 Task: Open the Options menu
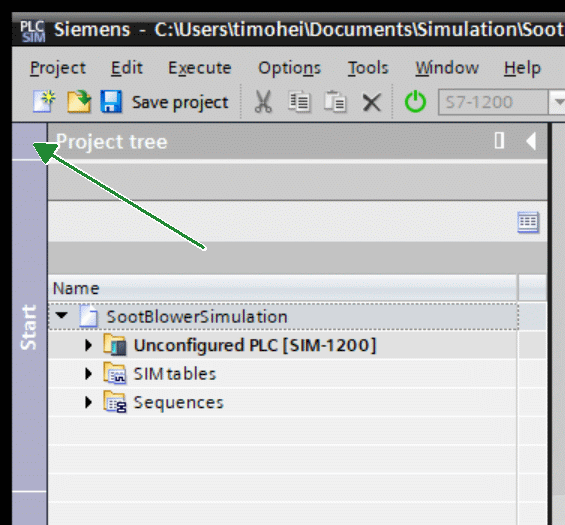coord(289,68)
